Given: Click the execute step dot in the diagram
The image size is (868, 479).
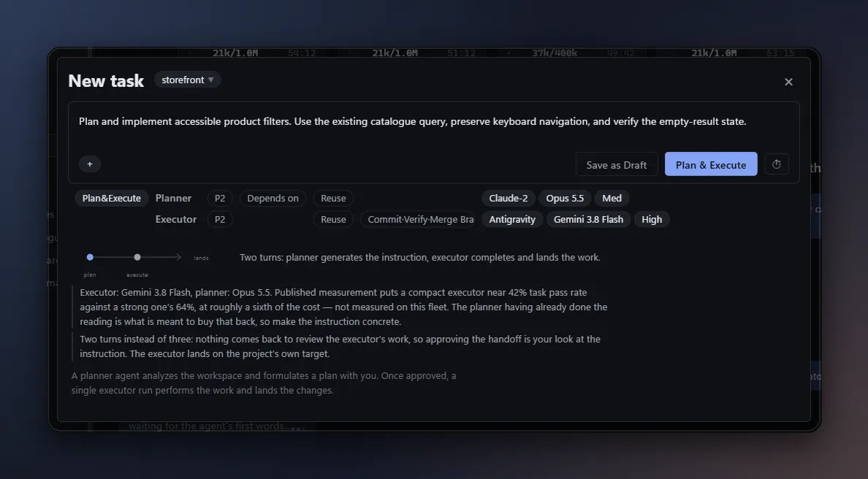Looking at the screenshot, I should coord(137,257).
